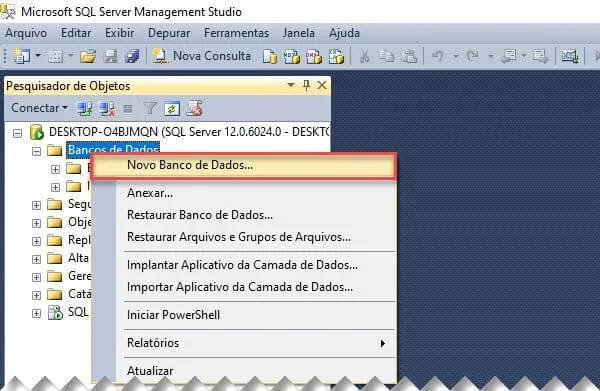600x391 pixels.
Task: Click the Navigate Forward icon
Action: coord(541,56)
